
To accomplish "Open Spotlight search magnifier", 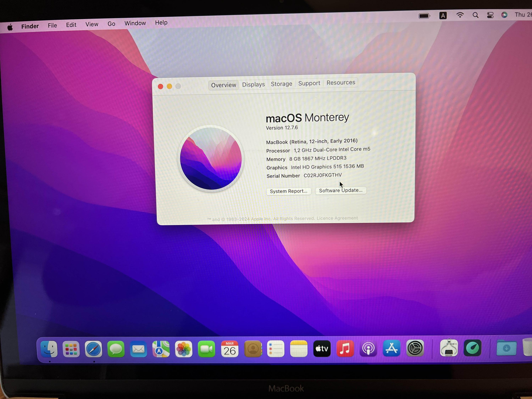I will tap(475, 15).
